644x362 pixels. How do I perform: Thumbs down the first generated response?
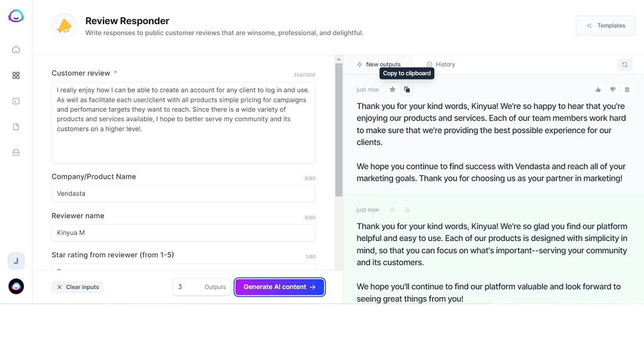tap(613, 89)
